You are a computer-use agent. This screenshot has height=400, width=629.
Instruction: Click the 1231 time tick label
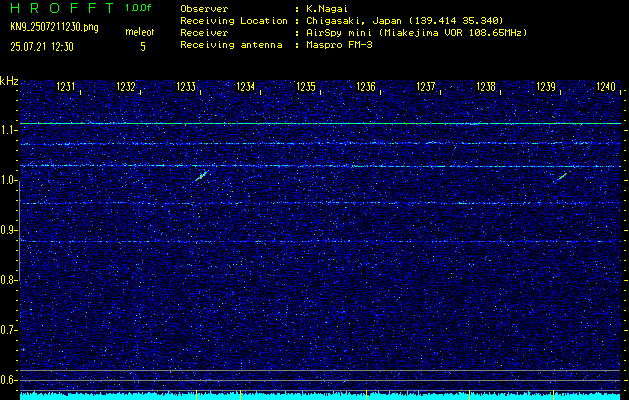point(66,87)
